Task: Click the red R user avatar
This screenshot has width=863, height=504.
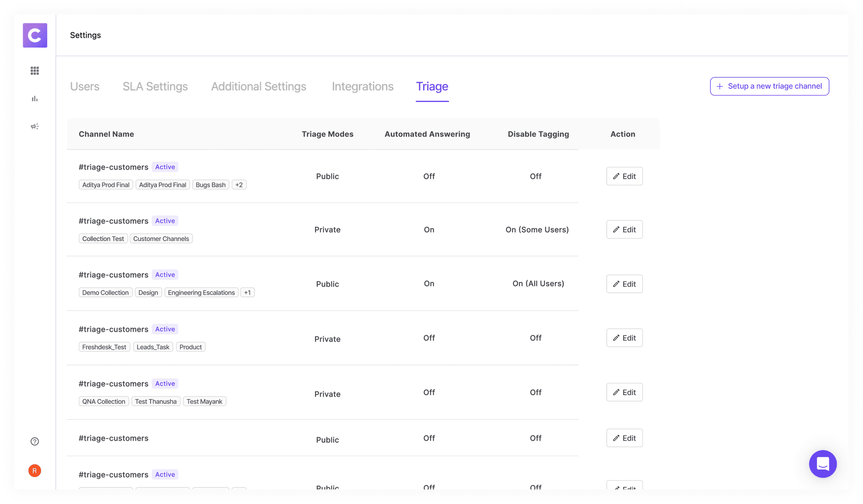Action: coord(35,471)
